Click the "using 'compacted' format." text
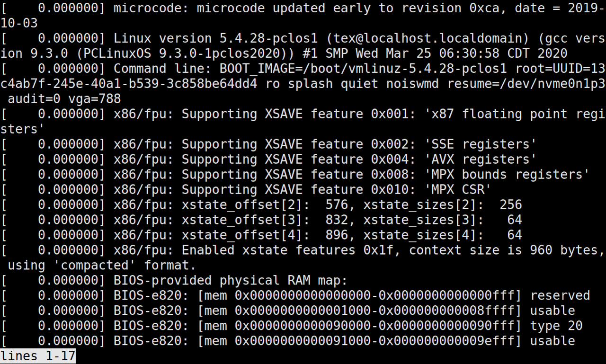Viewport: 606px width, 364px height. 102,266
